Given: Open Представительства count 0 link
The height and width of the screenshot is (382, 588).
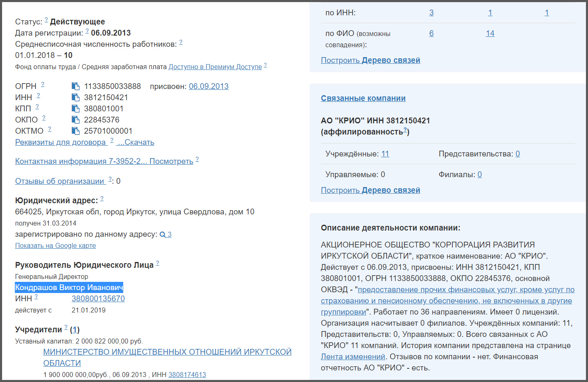Looking at the screenshot, I should click(x=518, y=154).
